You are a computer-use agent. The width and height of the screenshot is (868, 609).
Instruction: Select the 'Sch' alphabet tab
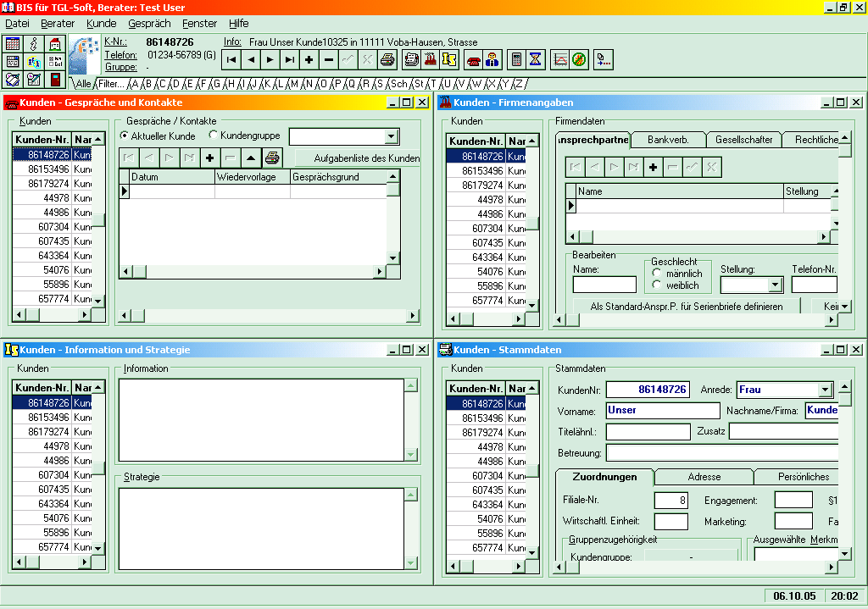(398, 84)
